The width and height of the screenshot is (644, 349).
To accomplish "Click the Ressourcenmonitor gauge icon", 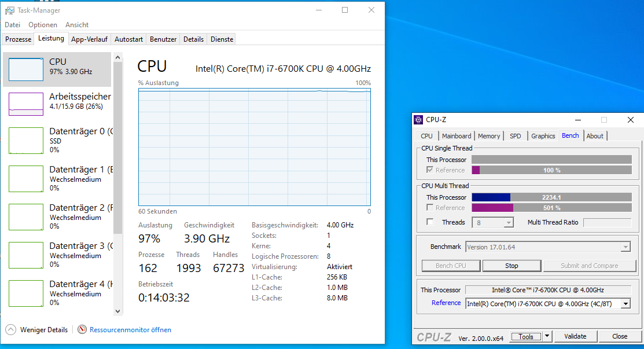I will pyautogui.click(x=82, y=330).
